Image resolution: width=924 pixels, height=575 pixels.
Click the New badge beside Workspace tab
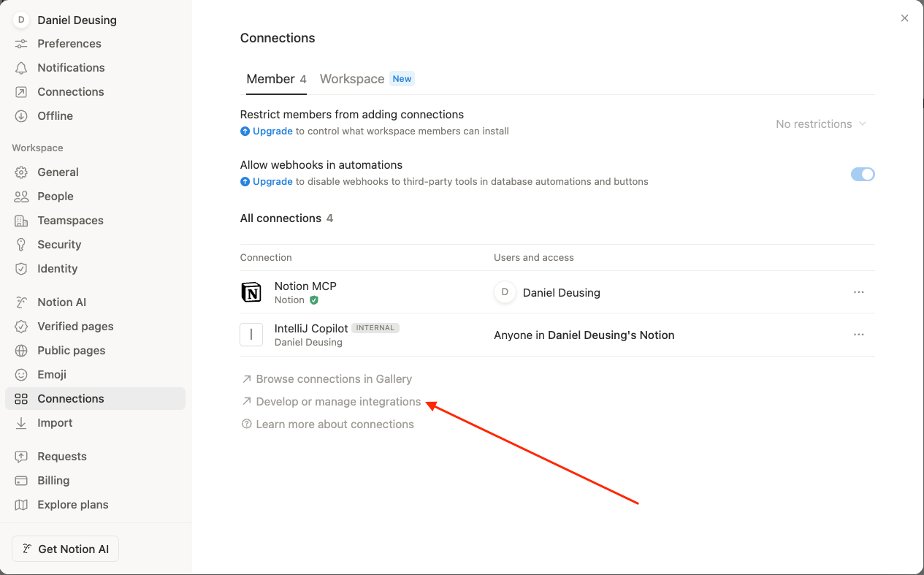(402, 79)
